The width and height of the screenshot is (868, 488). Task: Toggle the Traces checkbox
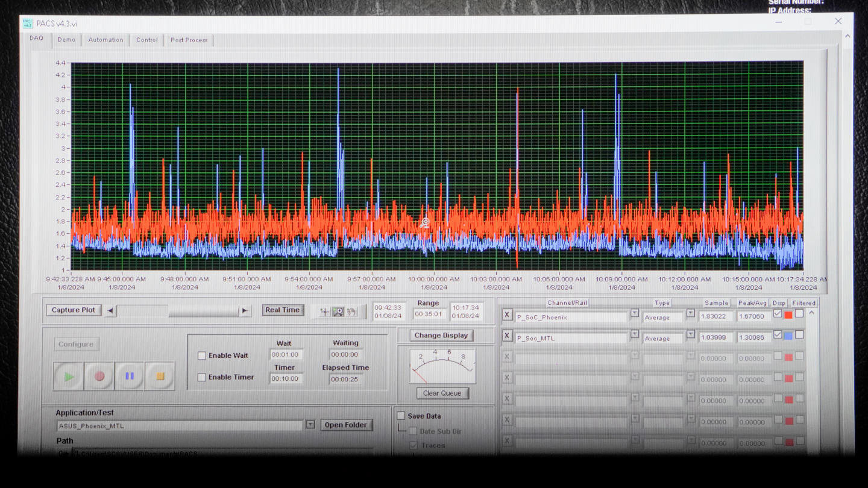[414, 445]
